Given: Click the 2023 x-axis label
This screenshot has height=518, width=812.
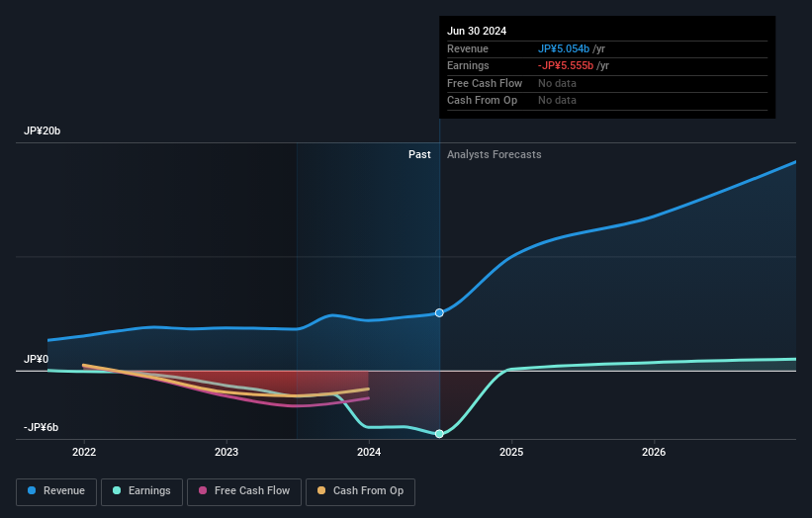Looking at the screenshot, I should [x=226, y=452].
